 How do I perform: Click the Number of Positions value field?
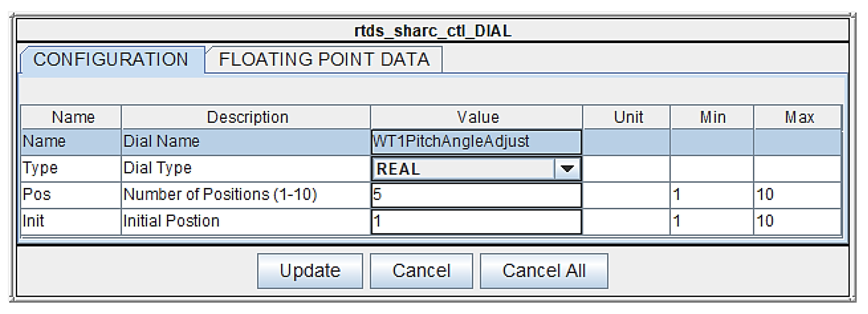[476, 195]
